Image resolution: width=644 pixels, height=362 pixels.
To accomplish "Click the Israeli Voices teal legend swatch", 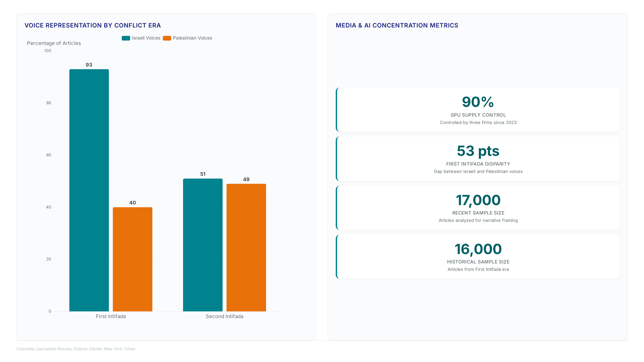I will point(126,38).
